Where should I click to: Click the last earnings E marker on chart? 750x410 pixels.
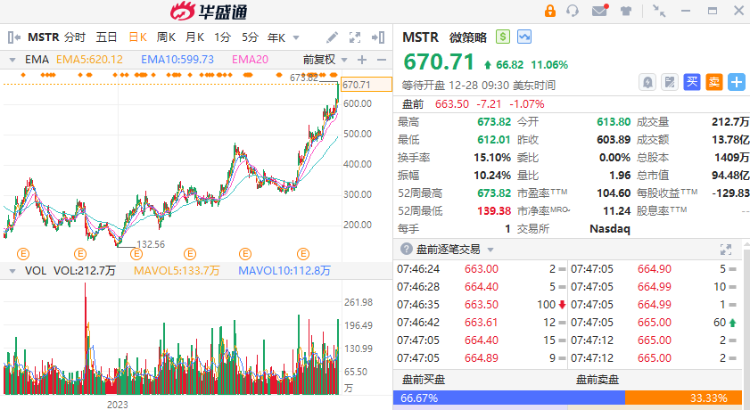[303, 254]
